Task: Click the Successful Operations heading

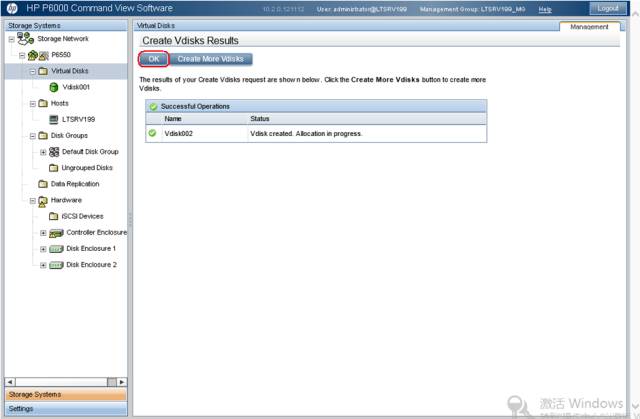Action: click(195, 106)
